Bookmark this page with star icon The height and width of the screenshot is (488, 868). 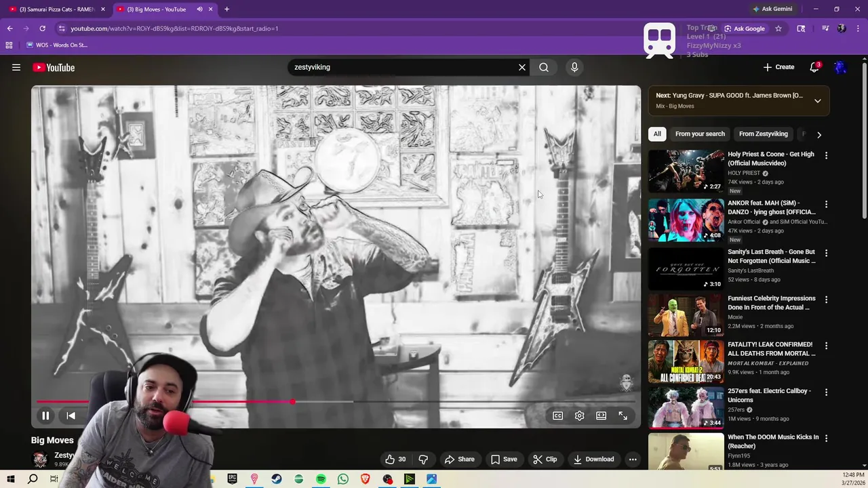click(778, 28)
